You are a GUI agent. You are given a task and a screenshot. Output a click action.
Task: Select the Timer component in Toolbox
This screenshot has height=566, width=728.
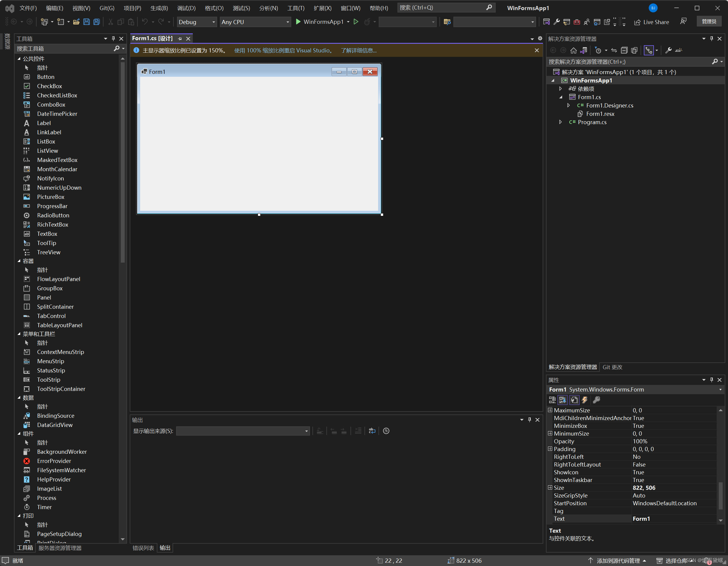[44, 507]
